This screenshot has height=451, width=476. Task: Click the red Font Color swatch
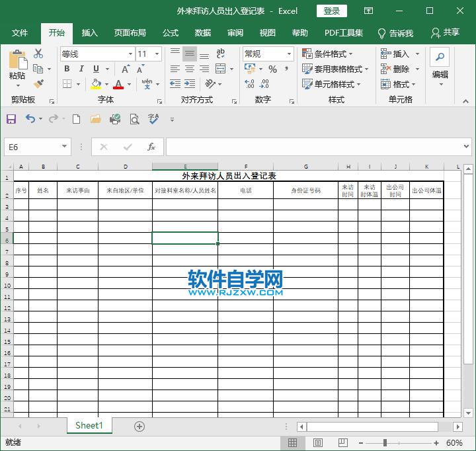point(118,84)
